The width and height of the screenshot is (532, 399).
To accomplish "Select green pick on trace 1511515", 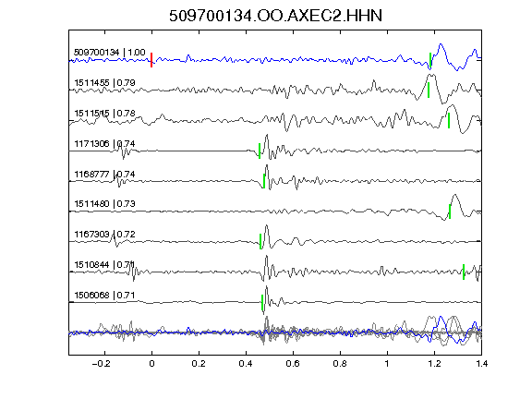I will click(449, 120).
